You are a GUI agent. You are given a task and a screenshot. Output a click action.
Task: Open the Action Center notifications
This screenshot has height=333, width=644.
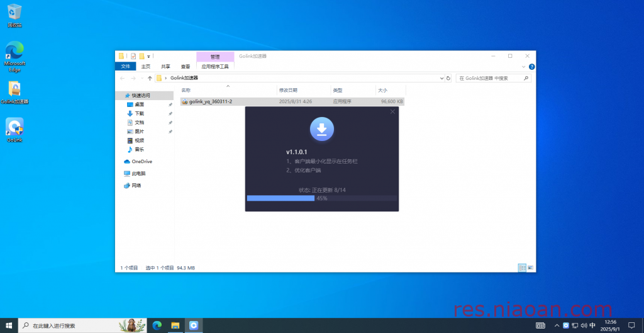631,325
